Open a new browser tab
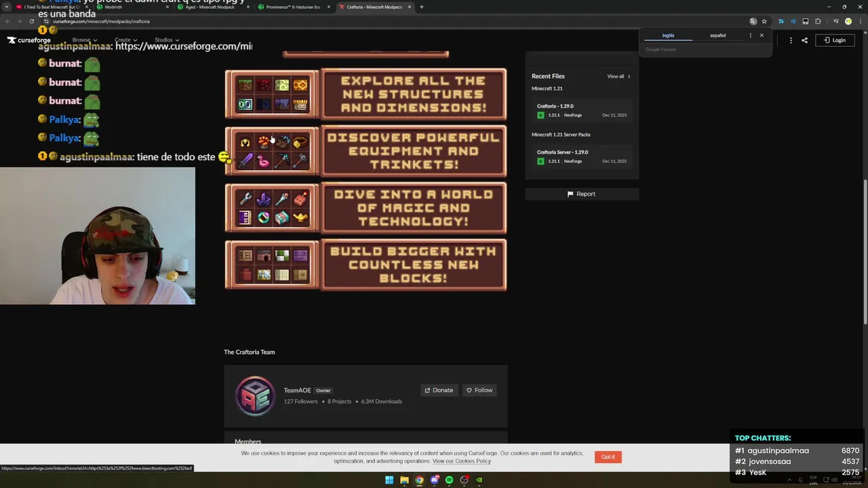This screenshot has height=488, width=868. tap(421, 7)
